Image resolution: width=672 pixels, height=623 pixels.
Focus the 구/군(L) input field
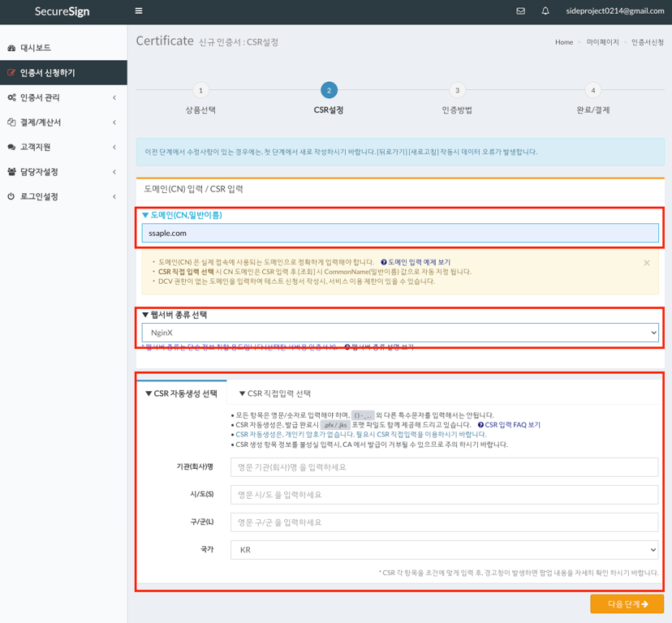444,522
